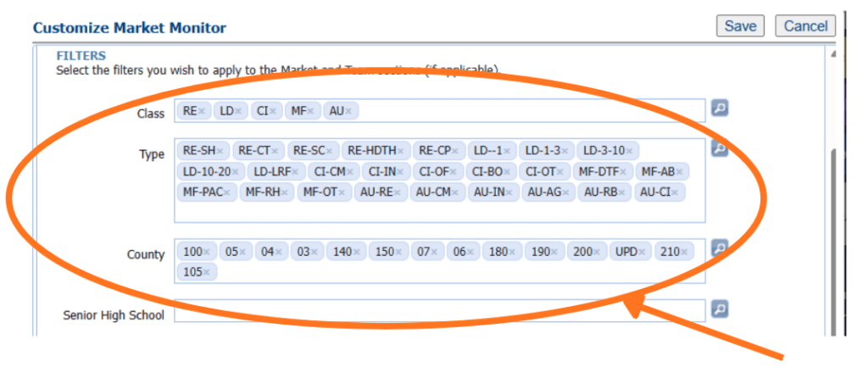
Task: Remove the AU-CI type tag
Action: (676, 193)
